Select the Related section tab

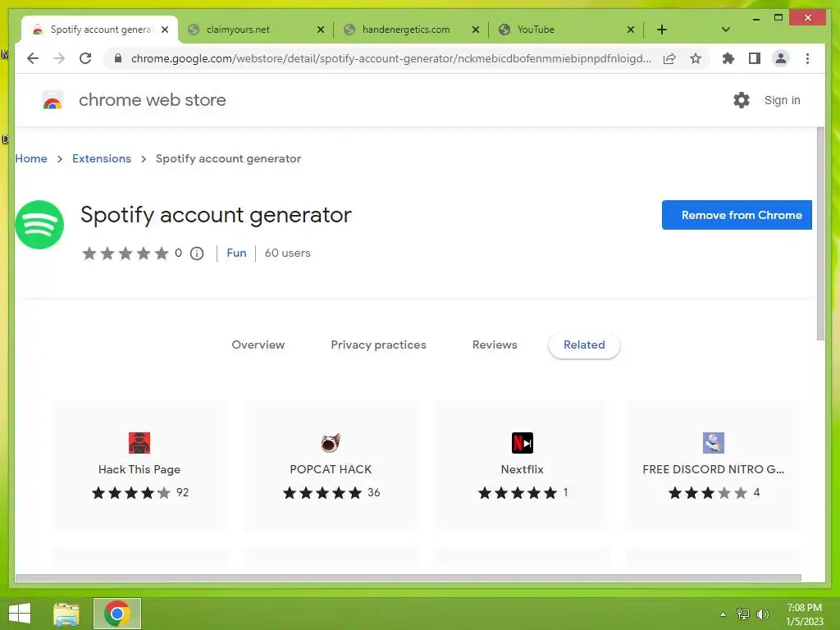coord(584,345)
